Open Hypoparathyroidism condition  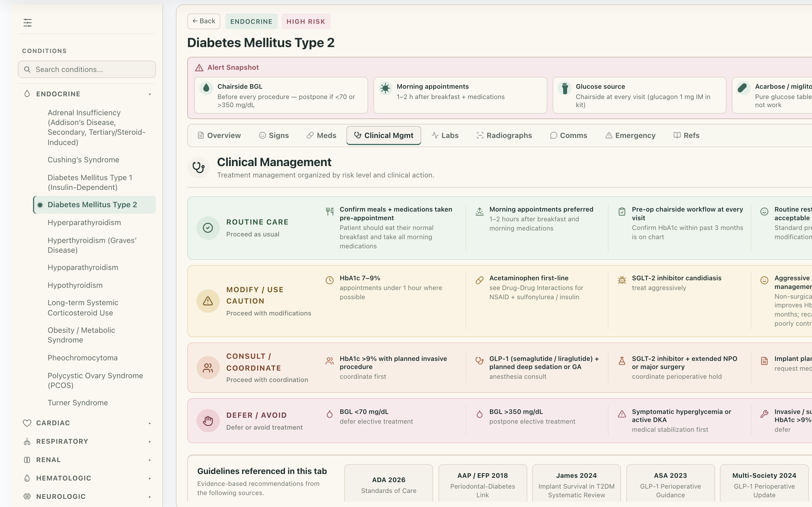pyautogui.click(x=94, y=268)
